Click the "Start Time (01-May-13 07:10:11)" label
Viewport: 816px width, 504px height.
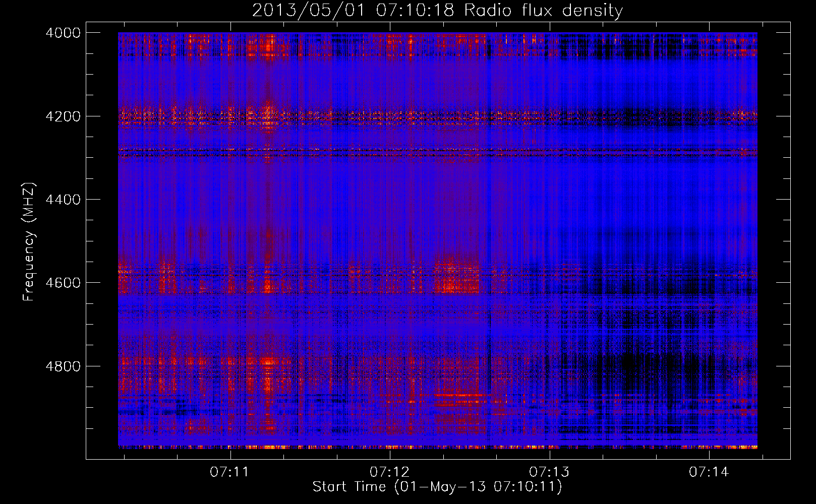coord(437,487)
